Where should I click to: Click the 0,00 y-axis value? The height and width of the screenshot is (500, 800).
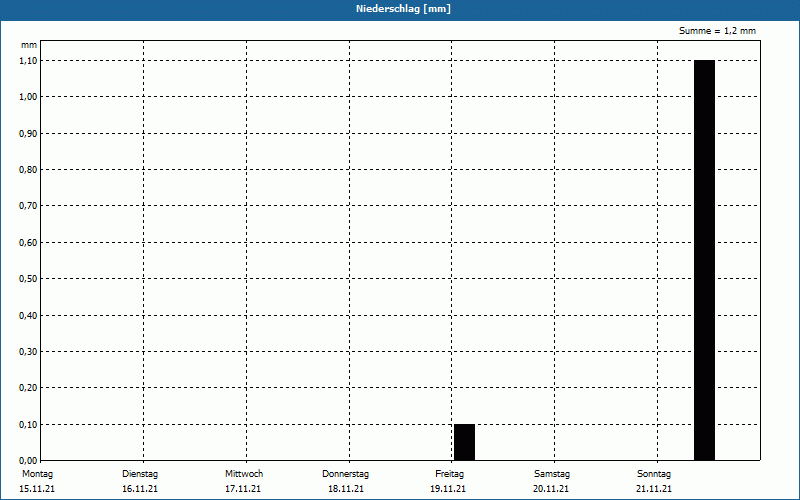pyautogui.click(x=28, y=461)
